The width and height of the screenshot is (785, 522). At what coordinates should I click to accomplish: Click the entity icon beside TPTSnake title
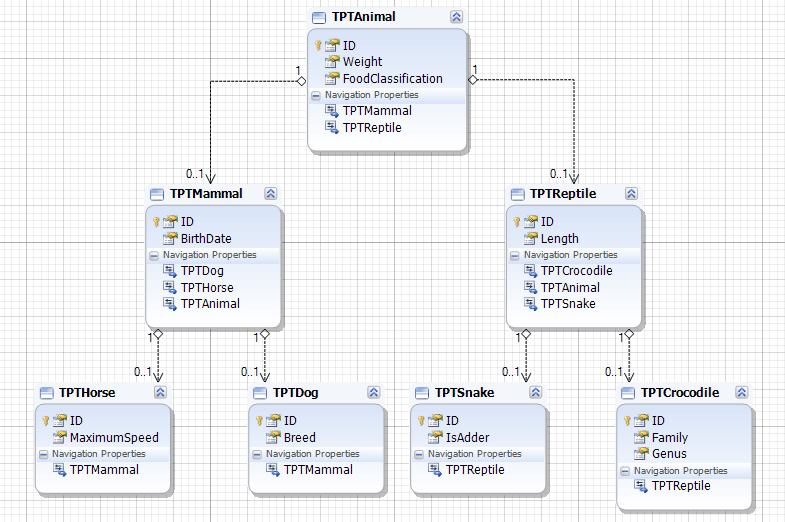(x=422, y=393)
